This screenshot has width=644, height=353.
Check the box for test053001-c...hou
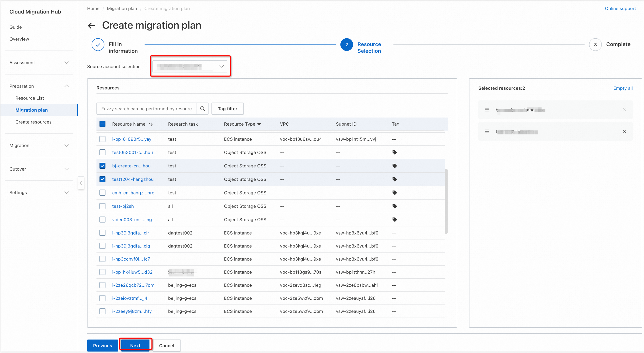(x=102, y=152)
